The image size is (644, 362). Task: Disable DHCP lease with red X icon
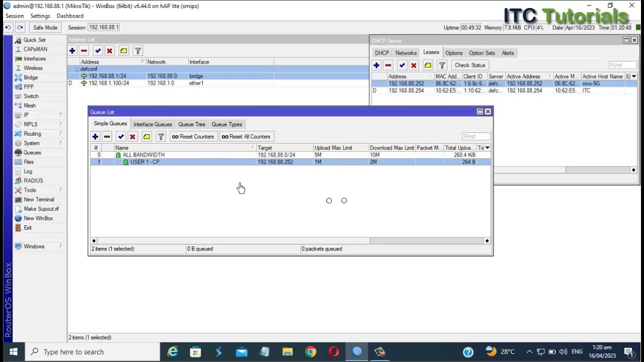[414, 65]
